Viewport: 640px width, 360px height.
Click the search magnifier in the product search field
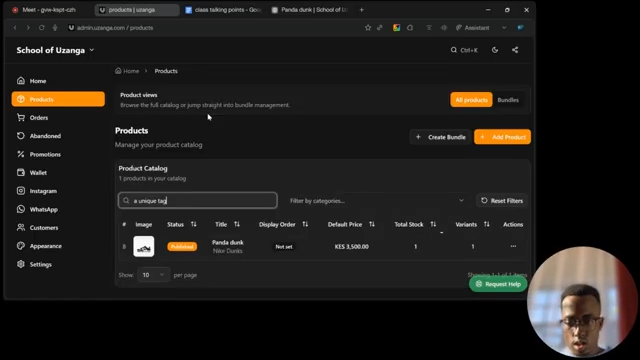pos(126,200)
